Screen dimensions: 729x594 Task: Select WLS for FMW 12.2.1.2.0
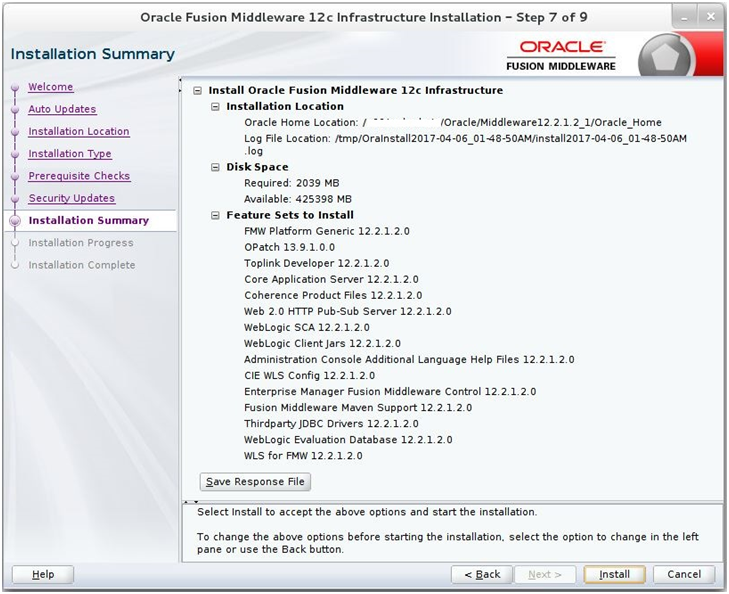click(303, 456)
